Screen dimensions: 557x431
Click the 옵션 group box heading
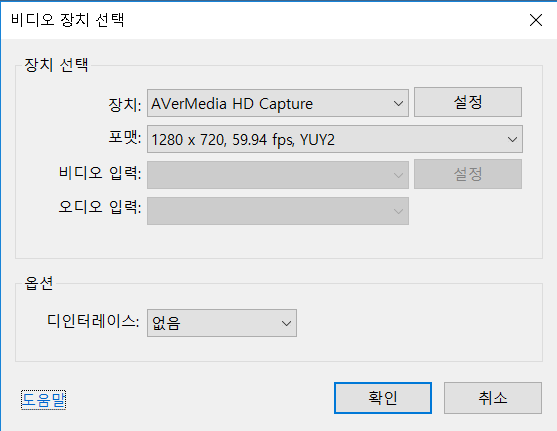(x=39, y=283)
